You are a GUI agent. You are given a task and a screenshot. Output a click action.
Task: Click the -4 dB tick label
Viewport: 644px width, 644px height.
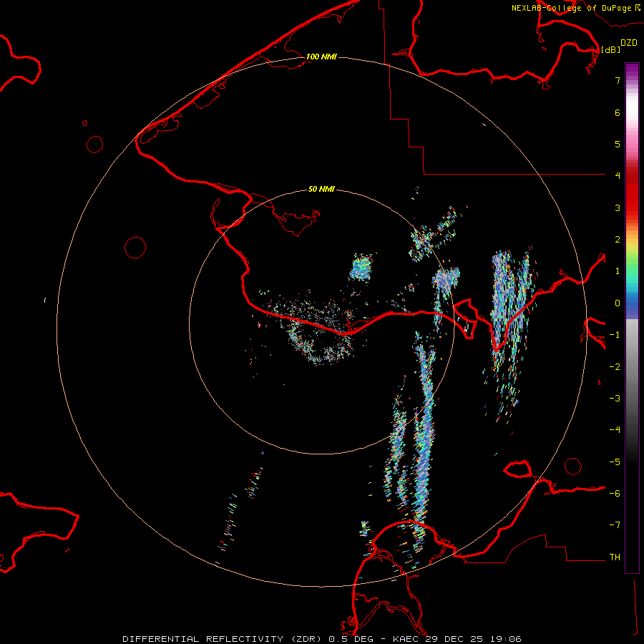(x=615, y=430)
